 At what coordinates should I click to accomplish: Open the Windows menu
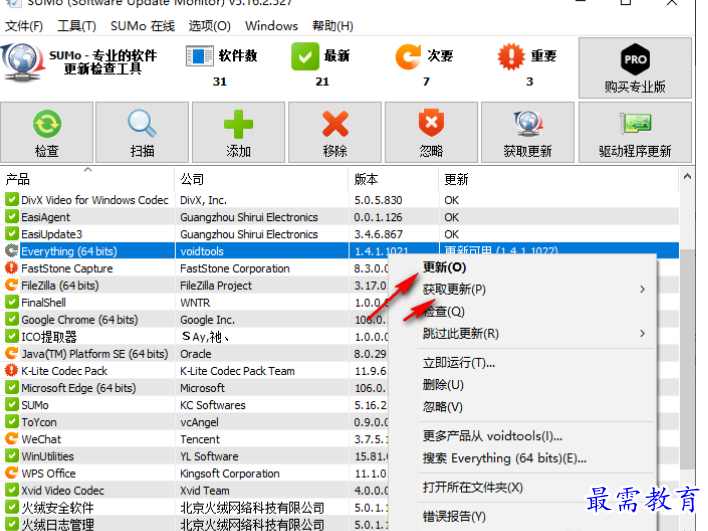[x=271, y=26]
